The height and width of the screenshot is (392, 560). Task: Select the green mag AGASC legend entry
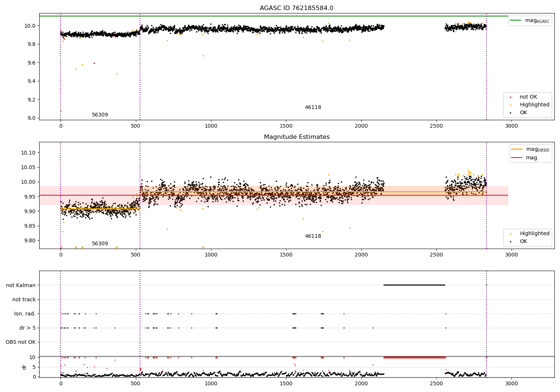tap(530, 21)
